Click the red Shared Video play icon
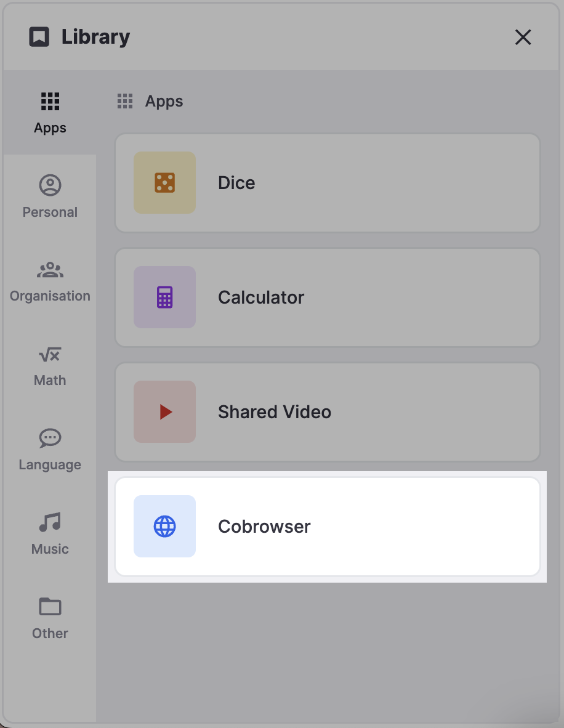Screen dimensions: 564x728 click(165, 412)
